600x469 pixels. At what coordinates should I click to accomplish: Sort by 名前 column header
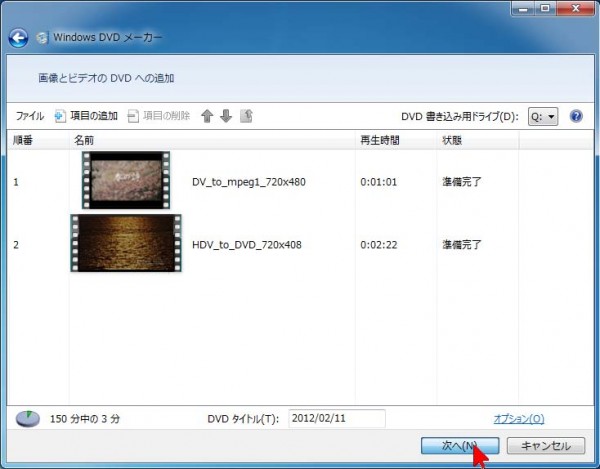tap(85, 141)
